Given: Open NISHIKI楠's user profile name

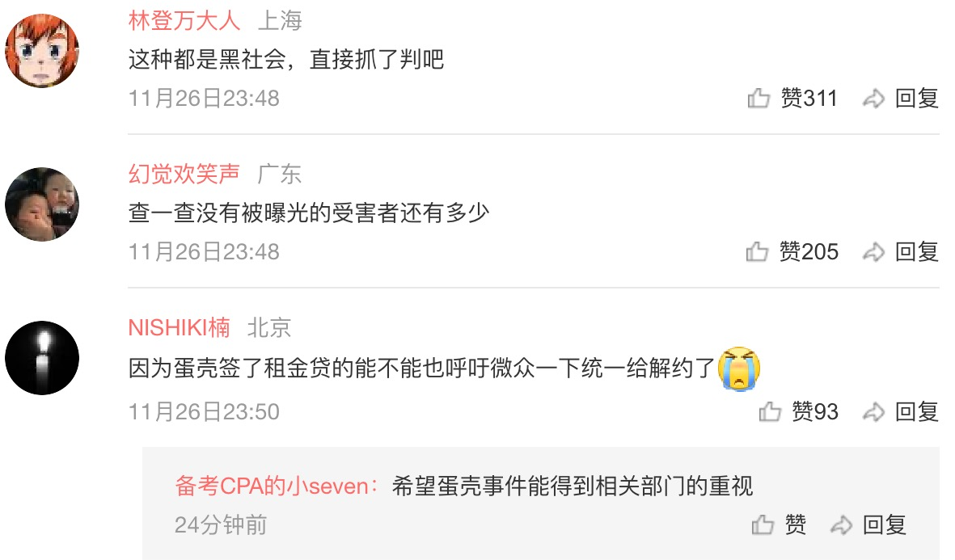Looking at the screenshot, I should tap(179, 327).
